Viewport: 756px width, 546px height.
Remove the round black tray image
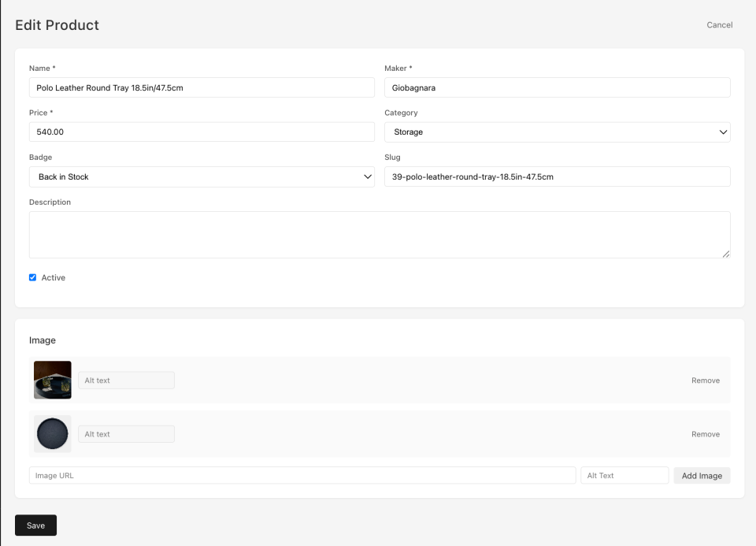tap(706, 434)
